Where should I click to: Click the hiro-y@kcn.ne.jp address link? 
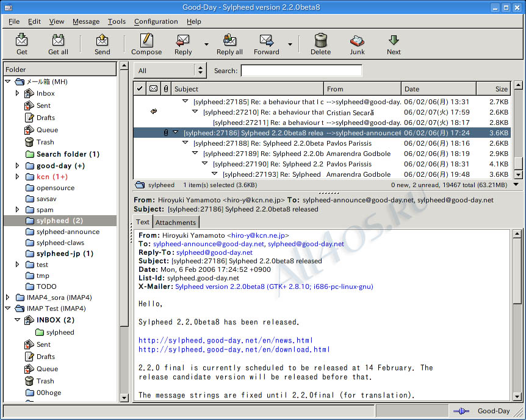pos(258,235)
